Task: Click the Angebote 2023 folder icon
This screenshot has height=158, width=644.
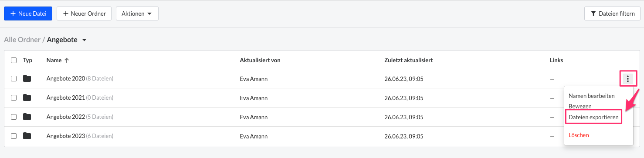Action: tap(27, 136)
